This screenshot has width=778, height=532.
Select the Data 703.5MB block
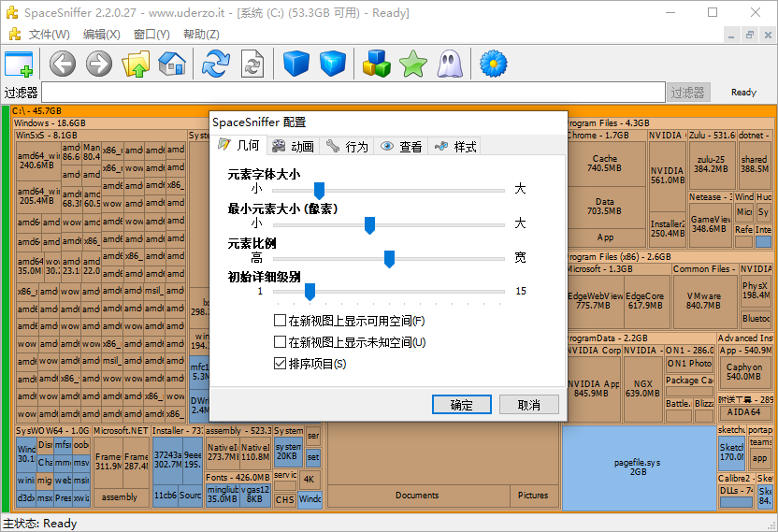coord(605,207)
